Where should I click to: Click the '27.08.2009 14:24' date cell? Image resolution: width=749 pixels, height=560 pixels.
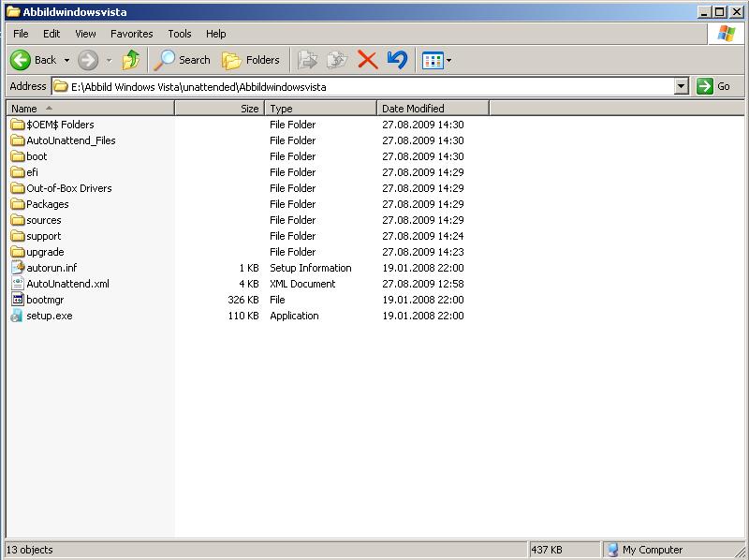point(423,236)
